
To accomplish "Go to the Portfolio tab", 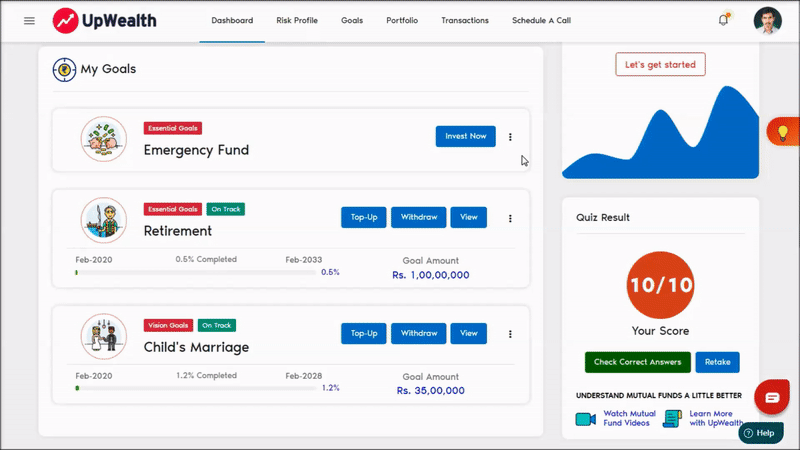I will point(402,21).
